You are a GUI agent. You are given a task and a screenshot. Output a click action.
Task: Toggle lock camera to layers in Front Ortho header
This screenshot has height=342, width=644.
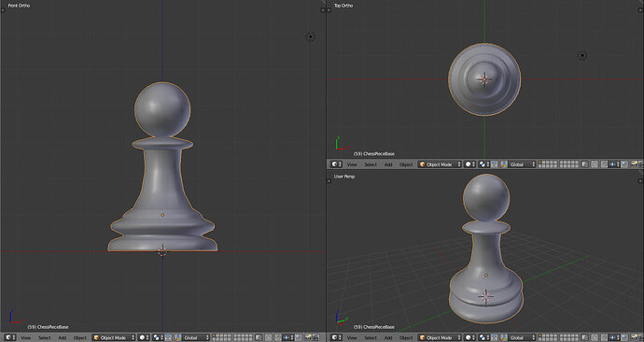[x=258, y=337]
